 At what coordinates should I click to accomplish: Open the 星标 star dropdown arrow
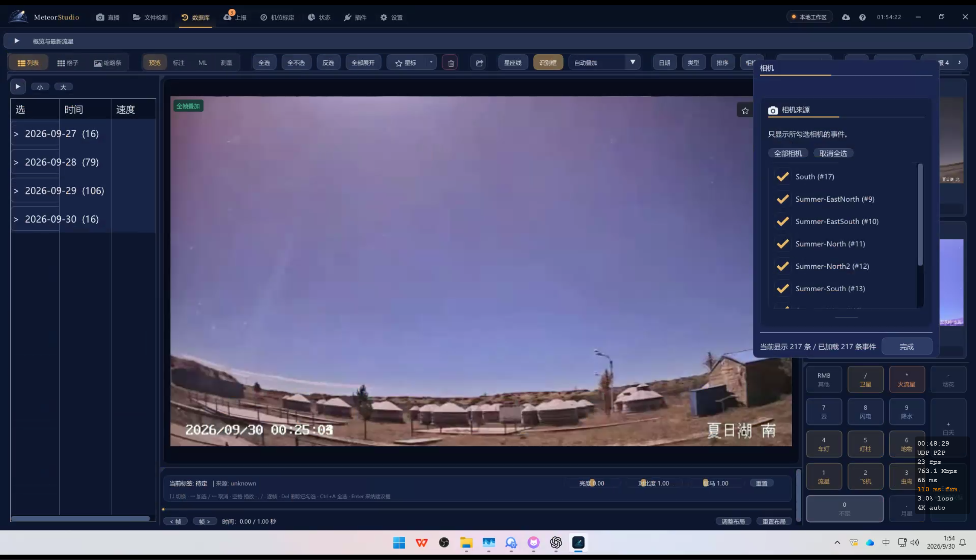tap(431, 62)
